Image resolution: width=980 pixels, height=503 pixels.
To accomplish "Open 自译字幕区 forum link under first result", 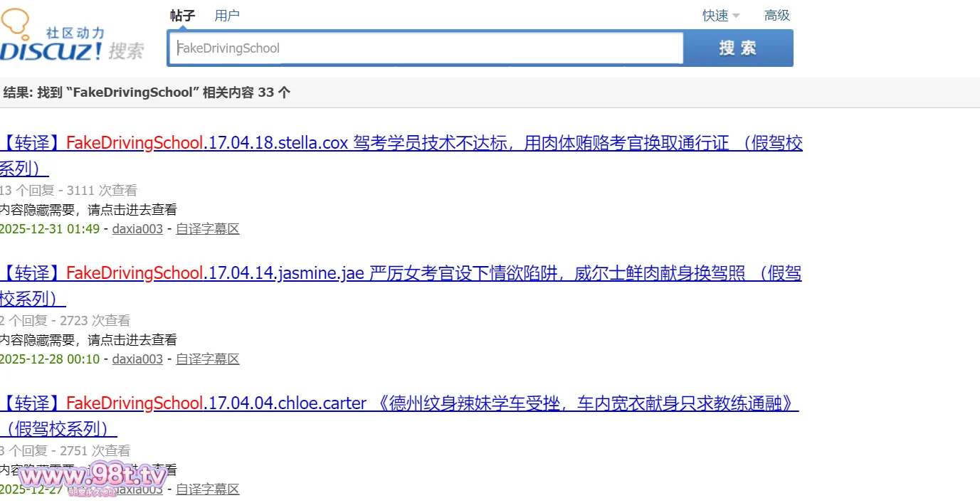I will point(207,229).
